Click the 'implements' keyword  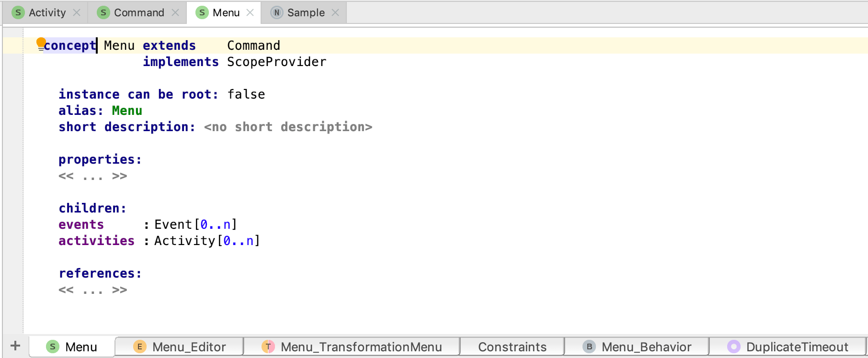[x=181, y=62]
